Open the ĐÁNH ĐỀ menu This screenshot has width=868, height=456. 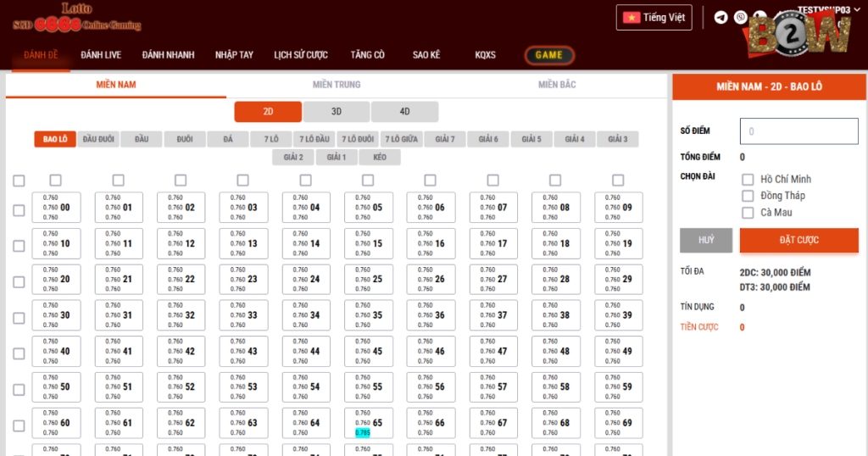tap(41, 55)
